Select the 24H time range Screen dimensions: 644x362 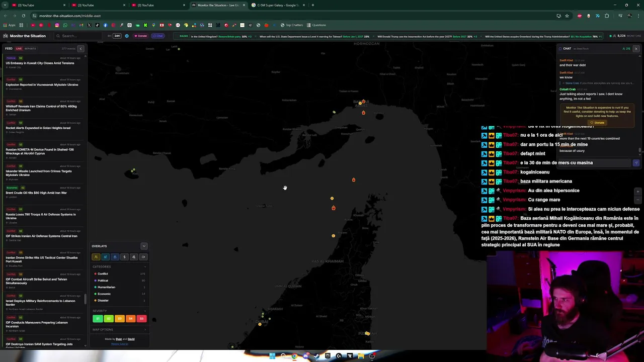(117, 36)
